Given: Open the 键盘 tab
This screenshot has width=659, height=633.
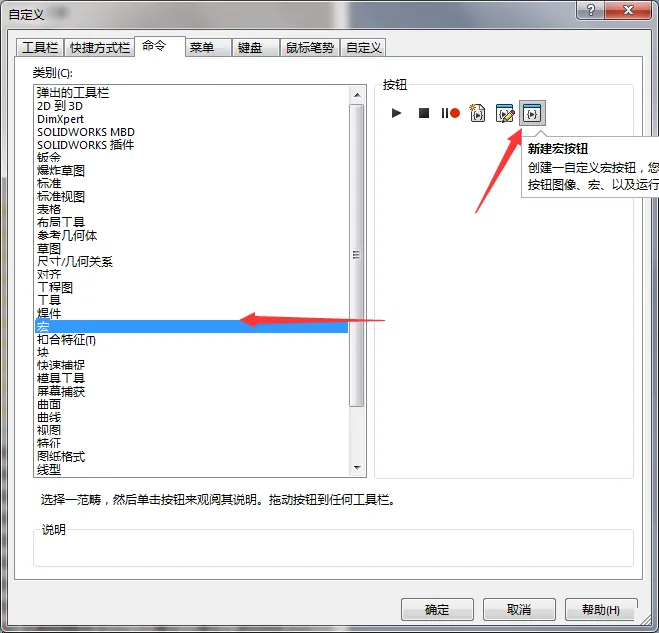Looking at the screenshot, I should point(256,47).
